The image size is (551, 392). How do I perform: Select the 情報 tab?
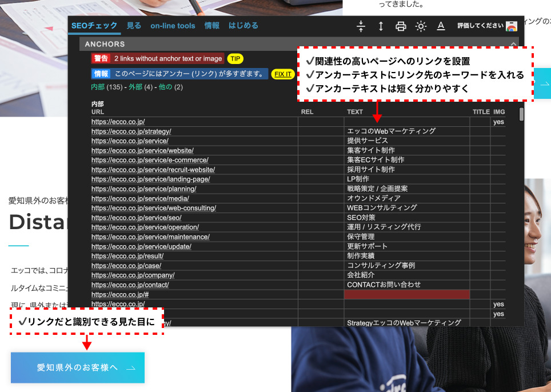211,26
